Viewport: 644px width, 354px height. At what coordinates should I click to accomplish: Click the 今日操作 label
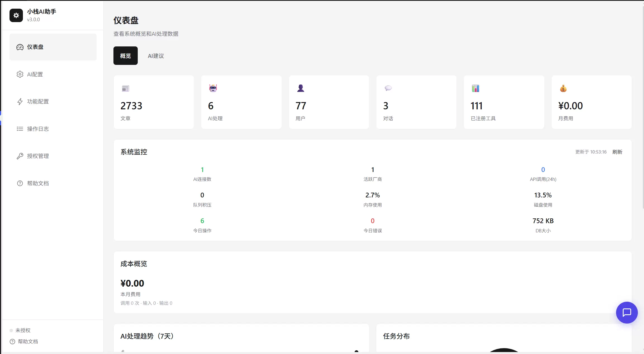coord(202,231)
